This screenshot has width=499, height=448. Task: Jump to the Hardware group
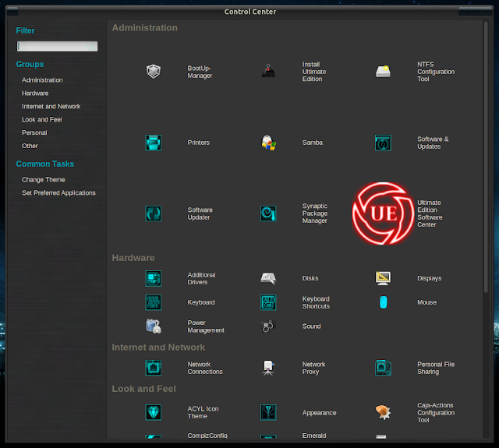click(x=35, y=93)
